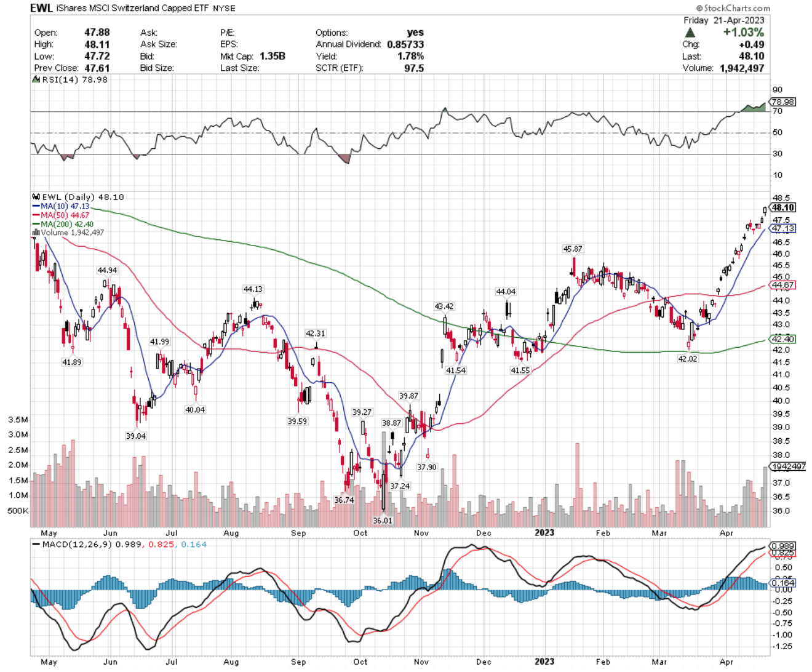Click the 45.87 peak price annotation
Viewport: 812px width, 672px height.
point(573,249)
